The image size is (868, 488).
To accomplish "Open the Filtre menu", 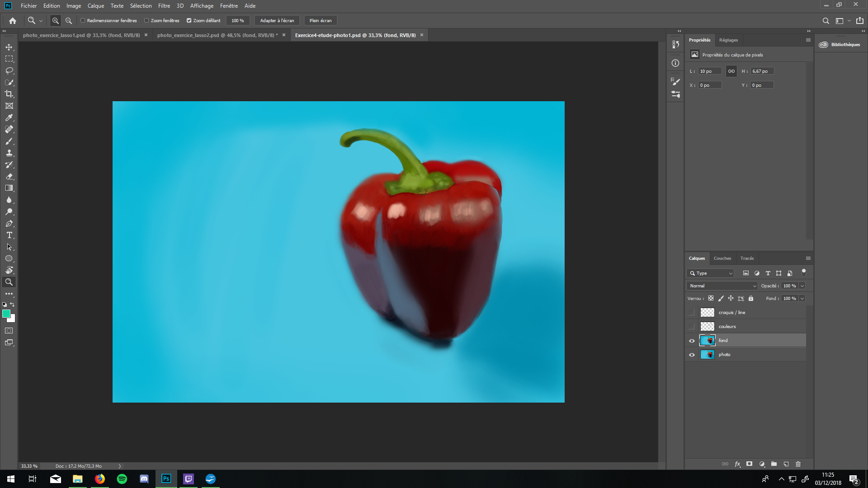I will (x=164, y=6).
